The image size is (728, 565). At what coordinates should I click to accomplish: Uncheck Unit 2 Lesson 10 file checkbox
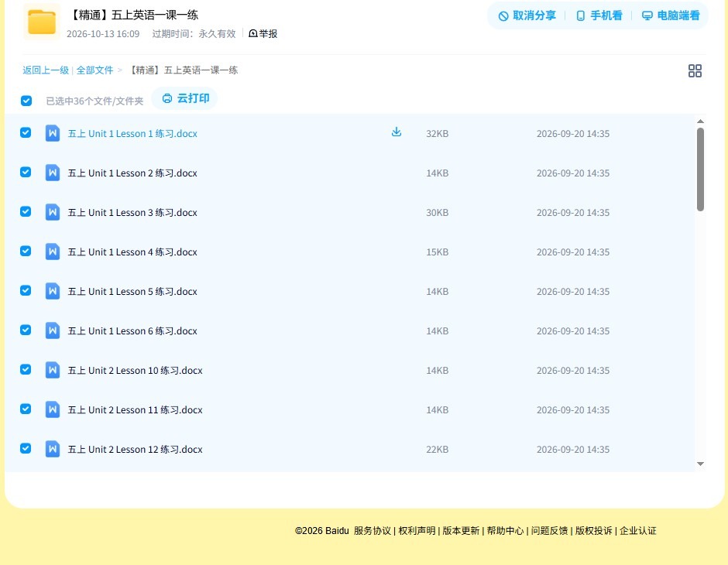26,369
